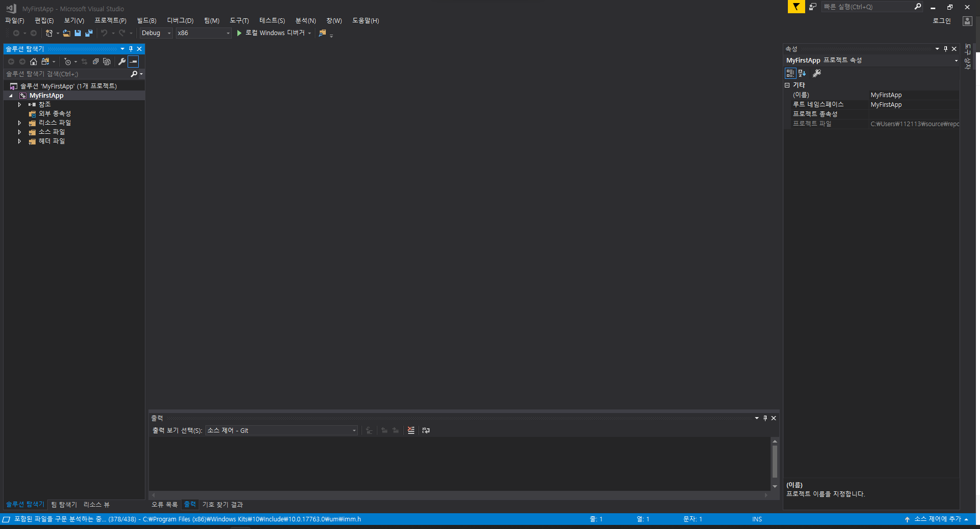Click the Output panel vertical scrollbar
The width and height of the screenshot is (980, 529).
775,461
